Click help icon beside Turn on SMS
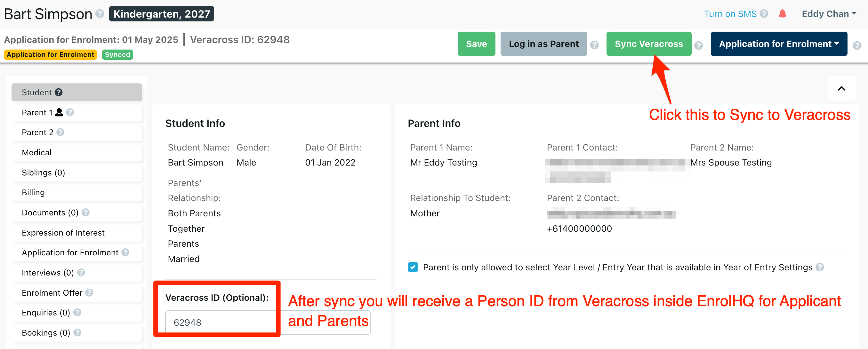 tap(764, 14)
